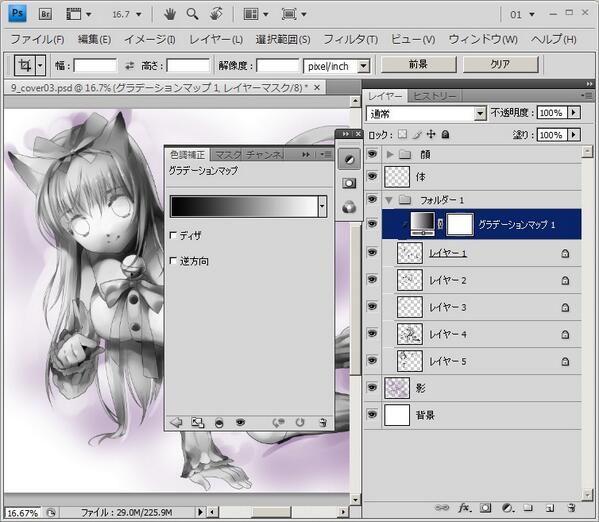Click the 前景 button

(x=419, y=64)
